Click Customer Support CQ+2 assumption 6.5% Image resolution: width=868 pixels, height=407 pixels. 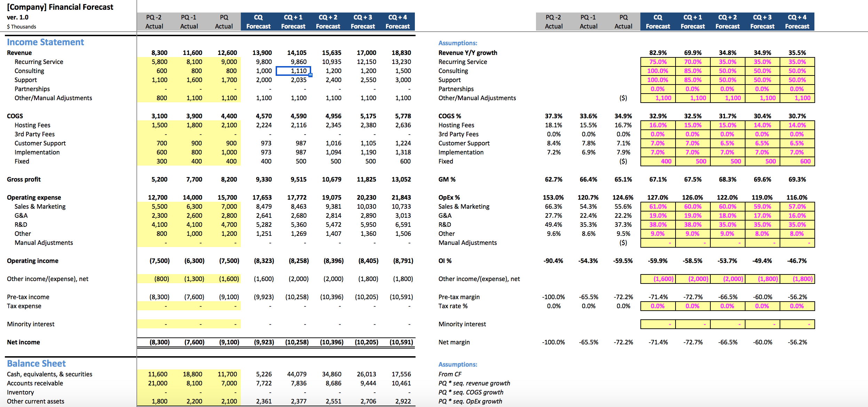point(727,143)
